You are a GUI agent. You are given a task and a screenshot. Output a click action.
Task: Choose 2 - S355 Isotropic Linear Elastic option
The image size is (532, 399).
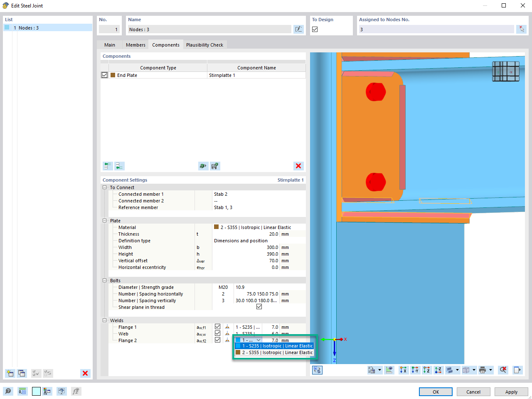274,352
